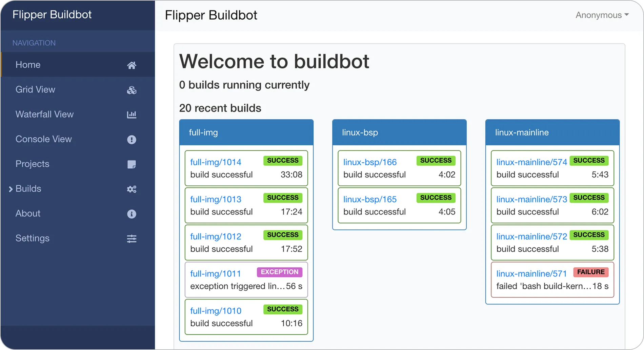Screen dimensions: 644x350
Task: Click the EXCEPTION badge on full-img/1011
Action: click(x=280, y=272)
